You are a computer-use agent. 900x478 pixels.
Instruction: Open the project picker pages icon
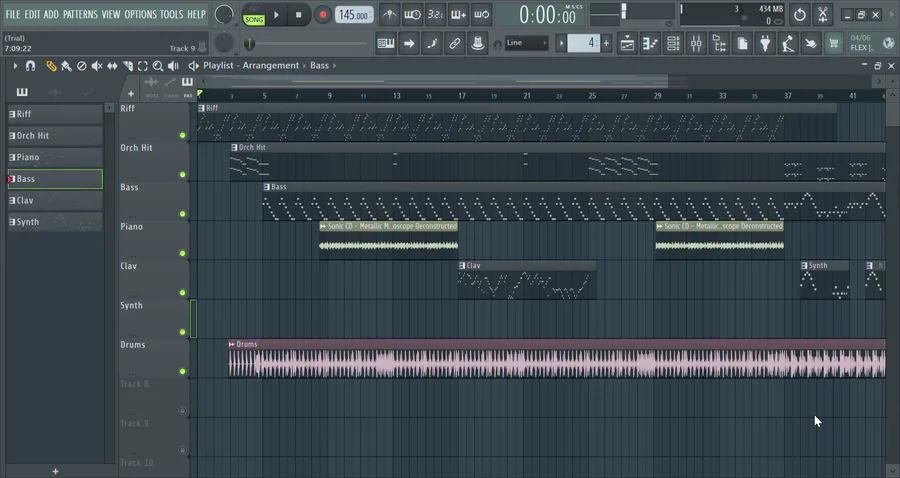point(742,43)
